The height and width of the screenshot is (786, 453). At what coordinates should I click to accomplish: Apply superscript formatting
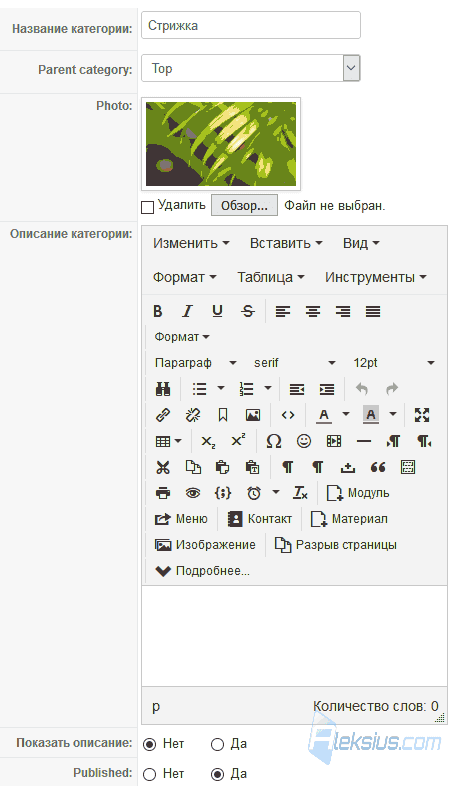click(238, 442)
